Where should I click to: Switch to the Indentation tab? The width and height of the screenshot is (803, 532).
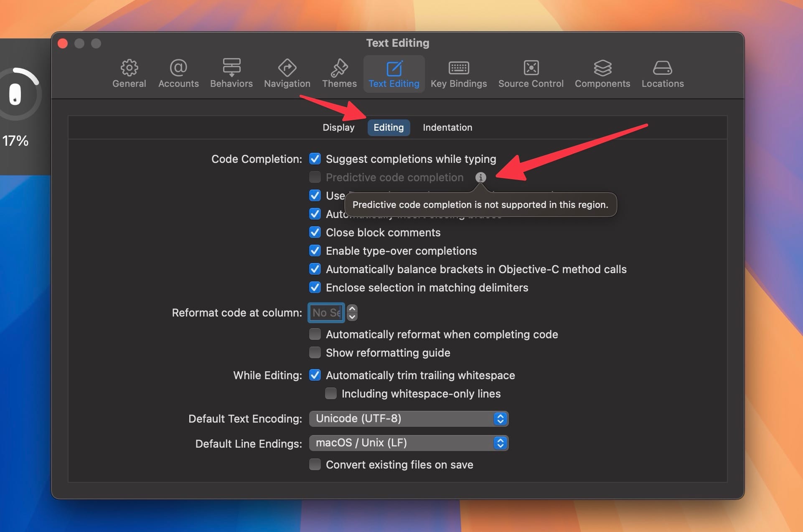coord(447,127)
